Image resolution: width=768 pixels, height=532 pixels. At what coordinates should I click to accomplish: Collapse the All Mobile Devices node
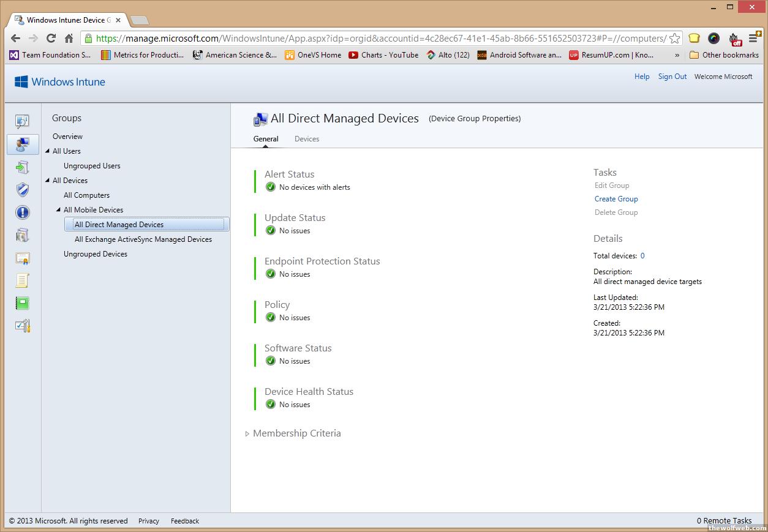[59, 210]
